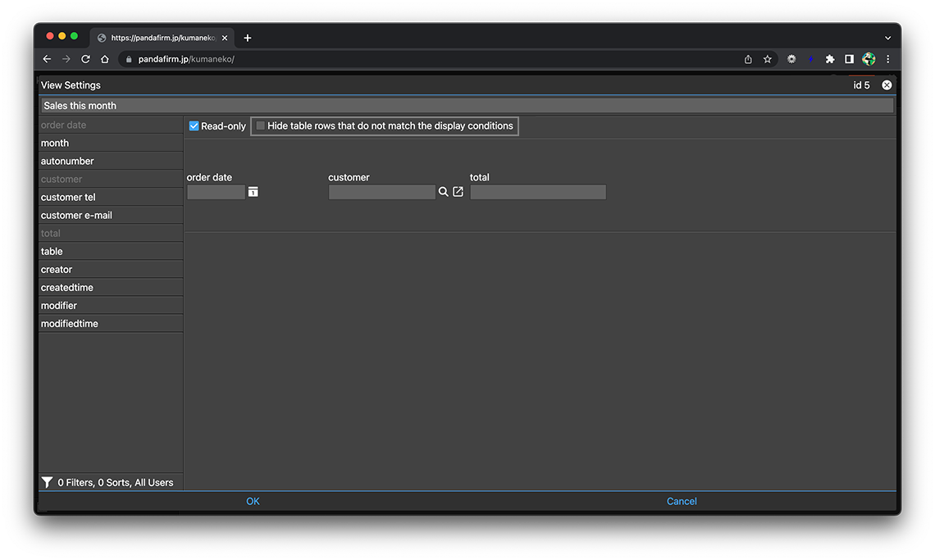Click the customer lookup search icon
The width and height of the screenshot is (935, 560).
(x=444, y=192)
